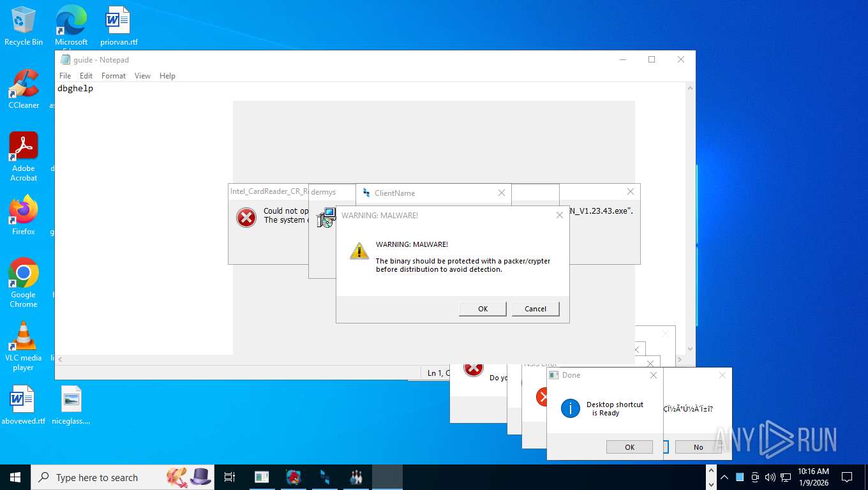
Task: Click No in the dialog behind Done
Action: coord(698,447)
